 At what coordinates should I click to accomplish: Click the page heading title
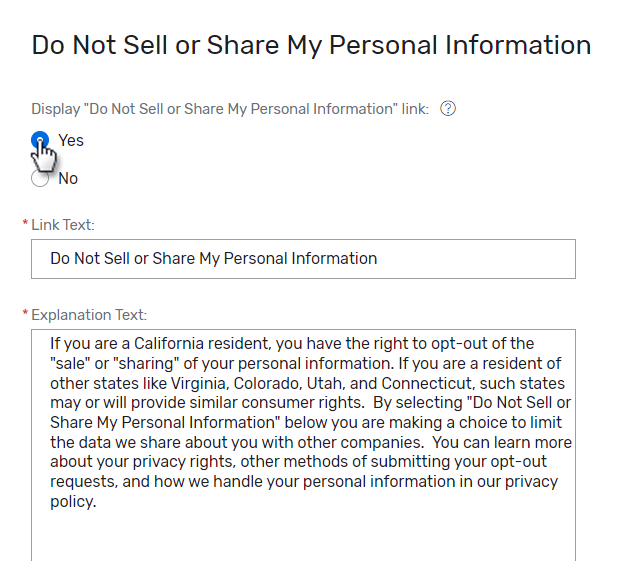[311, 45]
